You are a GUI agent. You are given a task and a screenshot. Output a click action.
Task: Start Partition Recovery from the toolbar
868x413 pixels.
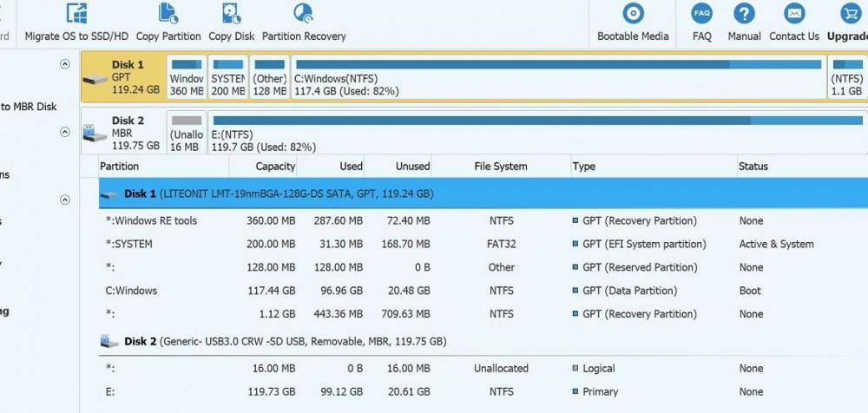click(303, 14)
